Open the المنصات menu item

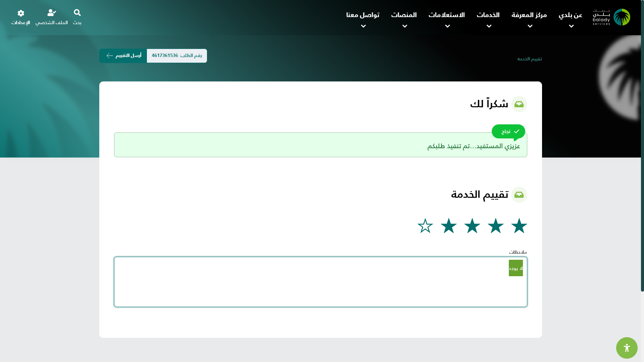click(404, 15)
